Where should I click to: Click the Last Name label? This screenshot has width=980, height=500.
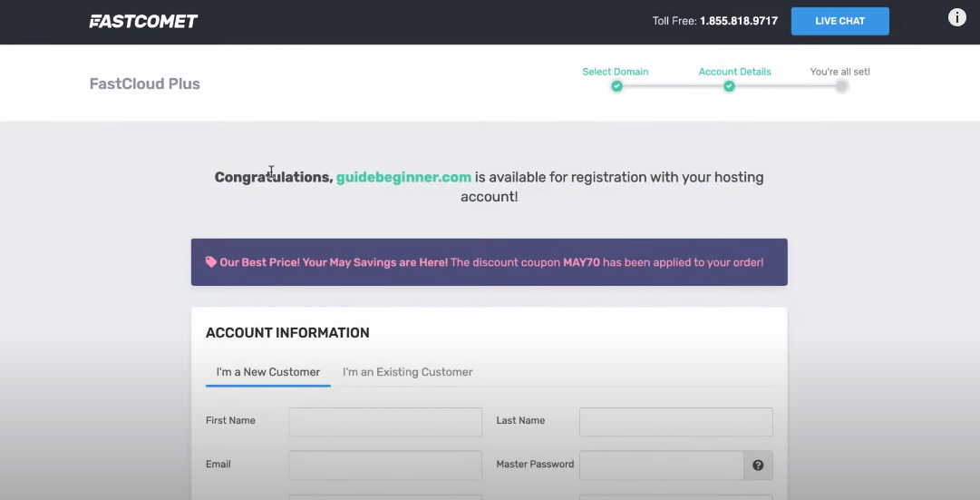tap(520, 420)
